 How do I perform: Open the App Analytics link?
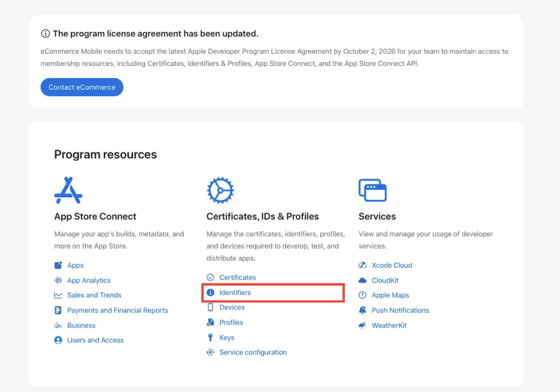89,280
